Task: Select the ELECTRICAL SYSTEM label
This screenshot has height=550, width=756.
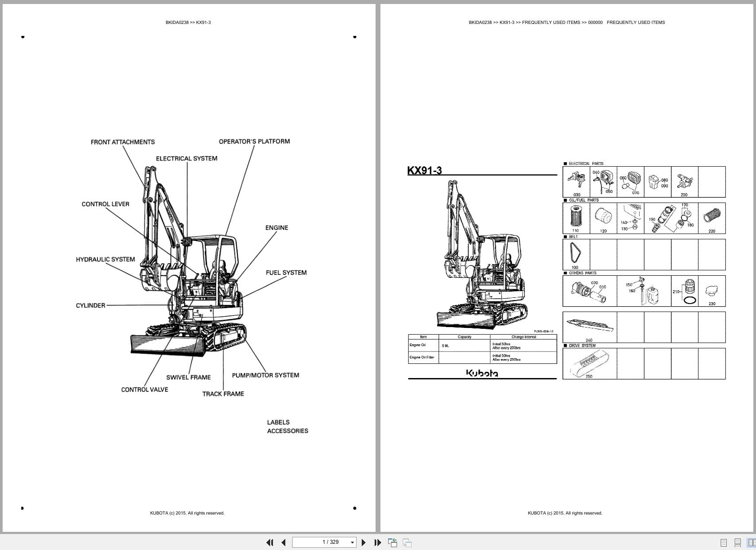Action: (x=186, y=158)
